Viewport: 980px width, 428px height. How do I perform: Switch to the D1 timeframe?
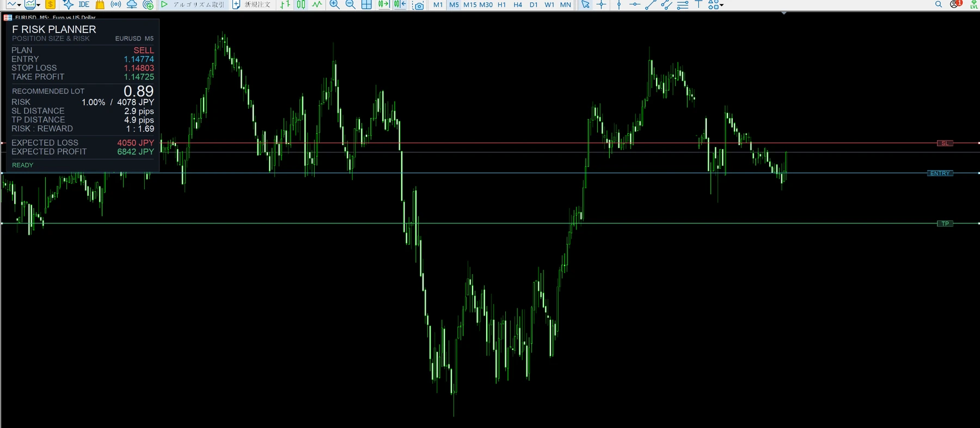click(534, 4)
